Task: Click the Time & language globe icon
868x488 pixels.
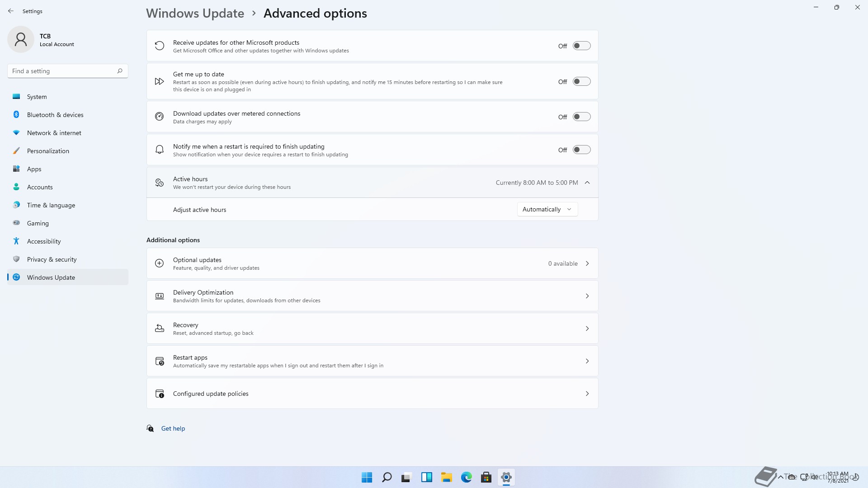Action: pos(16,205)
